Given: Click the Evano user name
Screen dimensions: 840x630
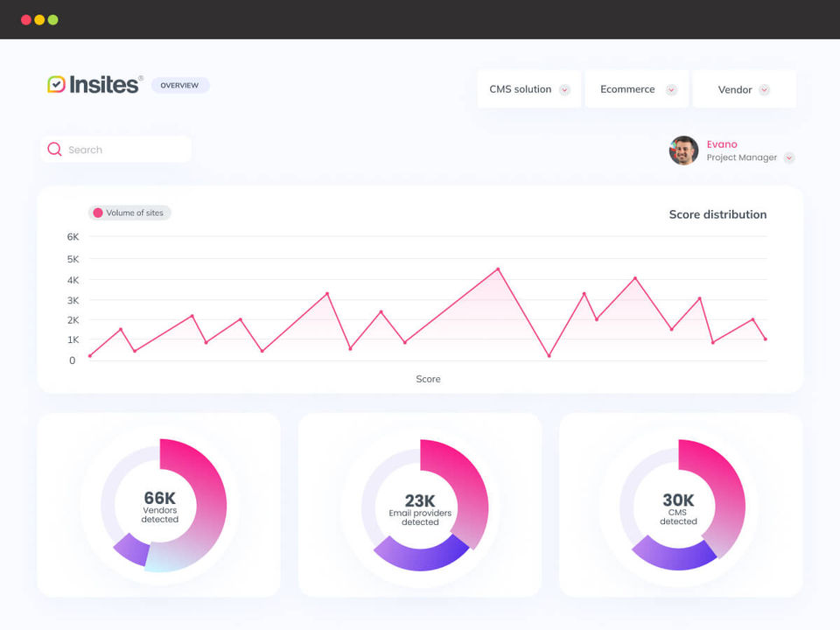Looking at the screenshot, I should point(722,144).
